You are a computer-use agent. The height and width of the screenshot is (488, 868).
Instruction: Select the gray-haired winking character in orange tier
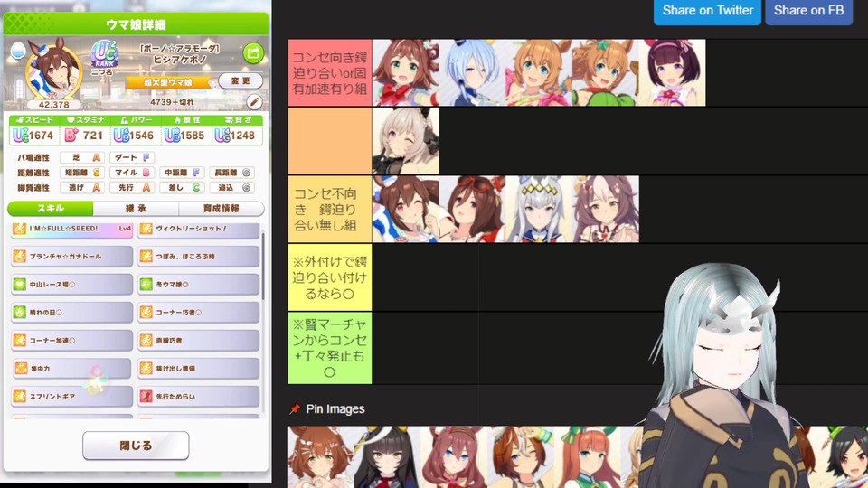point(406,141)
